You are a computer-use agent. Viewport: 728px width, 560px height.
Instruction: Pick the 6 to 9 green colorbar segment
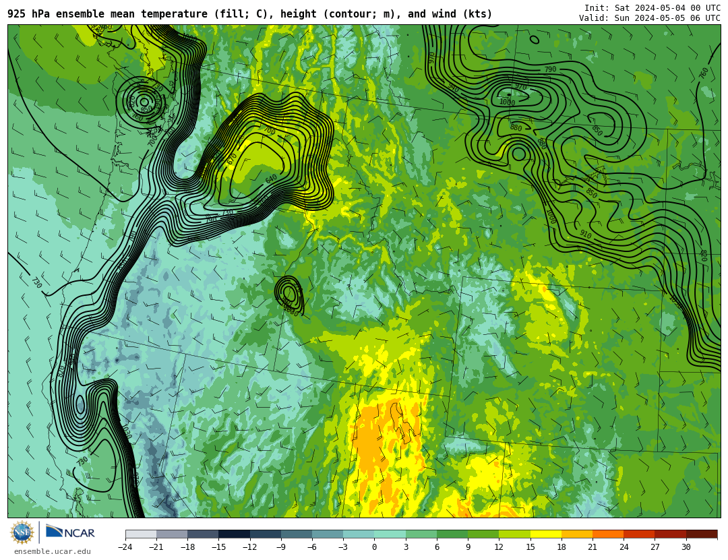click(452, 534)
